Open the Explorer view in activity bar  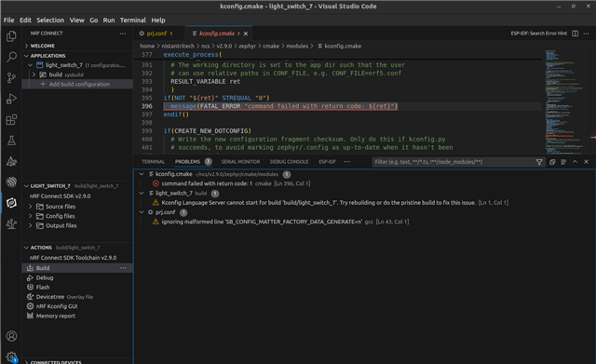tap(11, 36)
